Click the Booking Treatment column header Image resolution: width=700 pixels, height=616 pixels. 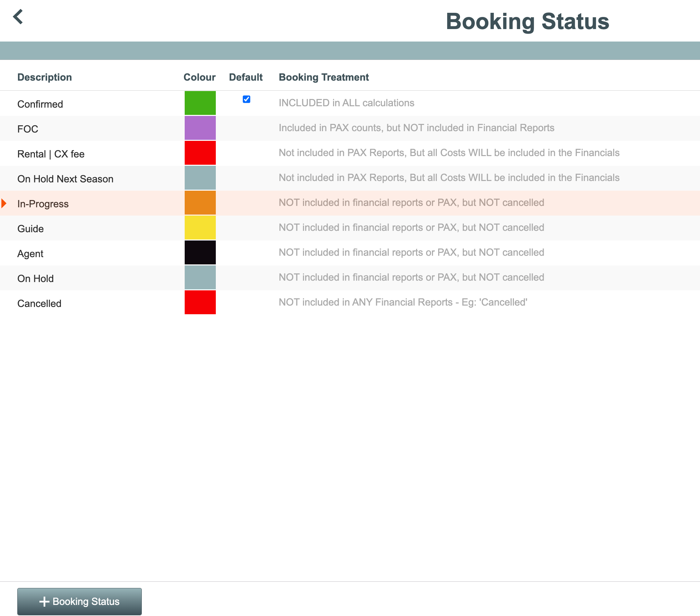coord(324,77)
